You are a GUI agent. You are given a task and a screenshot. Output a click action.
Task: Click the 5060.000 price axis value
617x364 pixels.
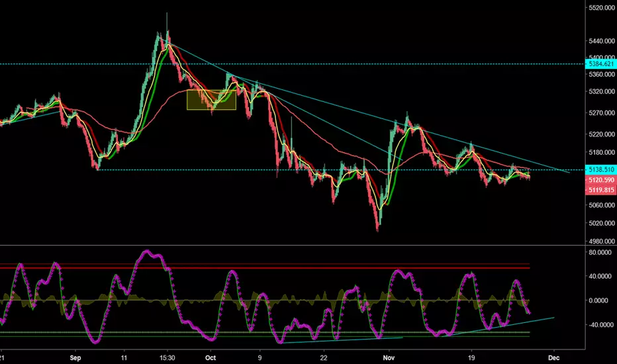coord(602,205)
